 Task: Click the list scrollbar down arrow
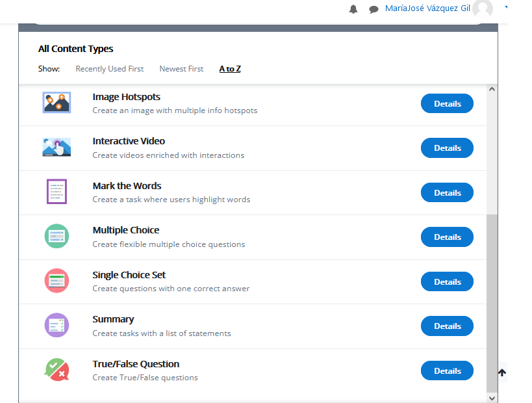click(x=492, y=397)
